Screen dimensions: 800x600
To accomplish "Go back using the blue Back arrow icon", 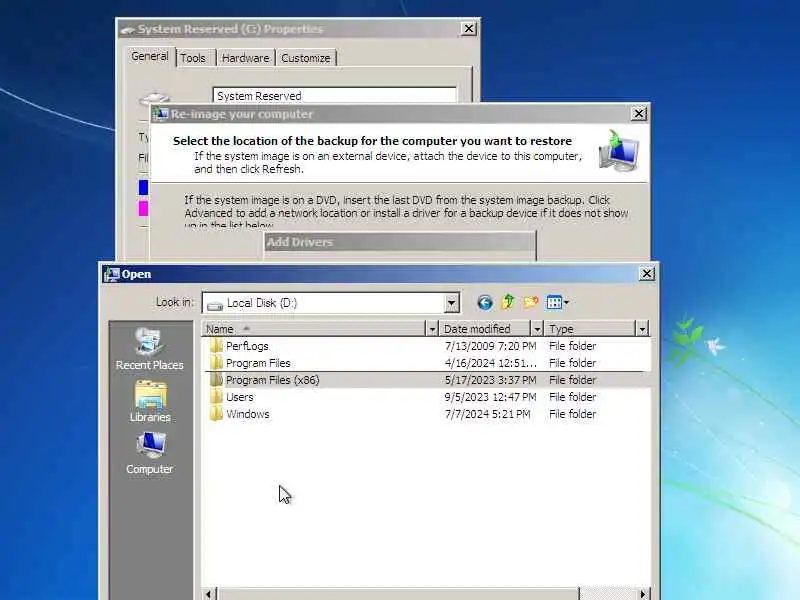I will point(485,303).
